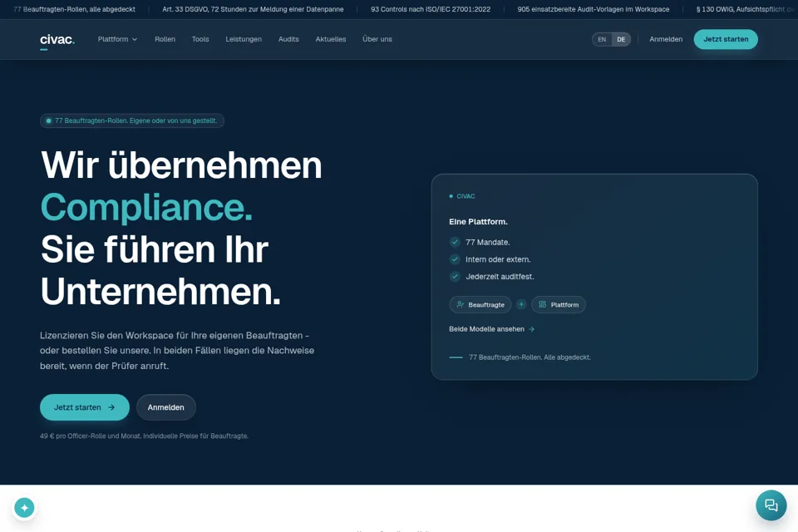Click the teal Compliance. headline word
Viewport: 798px width, 532px height.
pyautogui.click(x=146, y=207)
